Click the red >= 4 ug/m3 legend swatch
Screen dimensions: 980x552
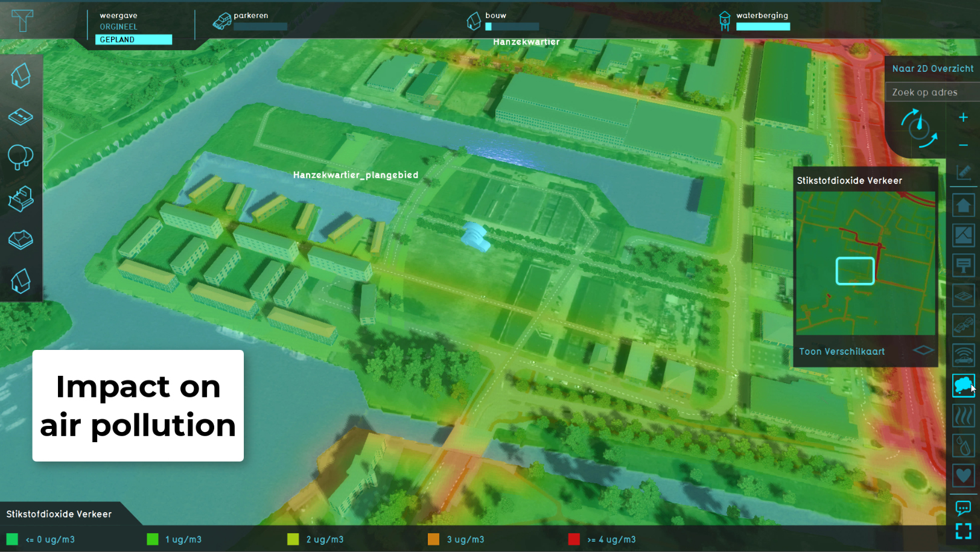pyautogui.click(x=574, y=539)
